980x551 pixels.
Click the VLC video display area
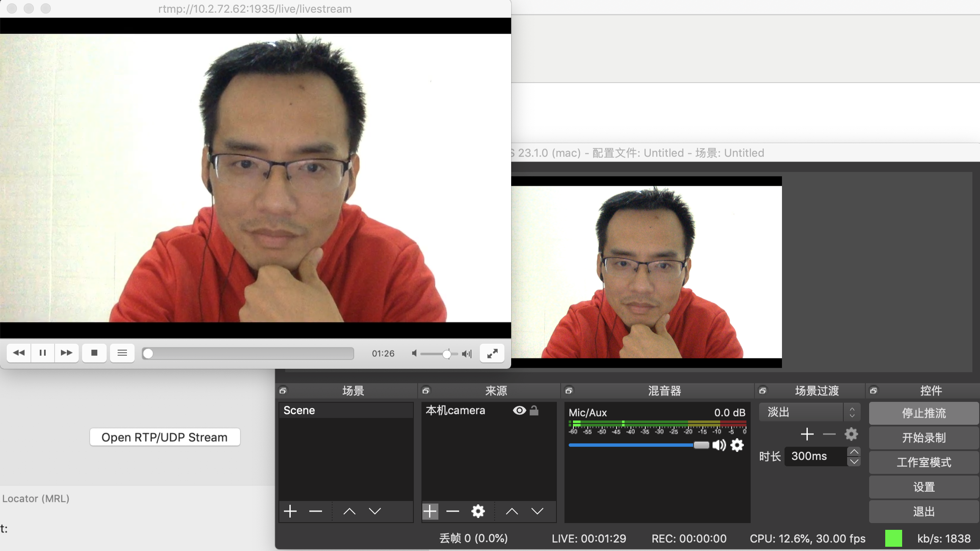click(x=256, y=178)
